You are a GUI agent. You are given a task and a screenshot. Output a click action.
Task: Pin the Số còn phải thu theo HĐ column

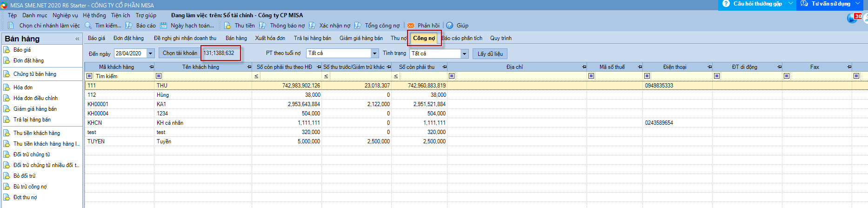tap(319, 67)
